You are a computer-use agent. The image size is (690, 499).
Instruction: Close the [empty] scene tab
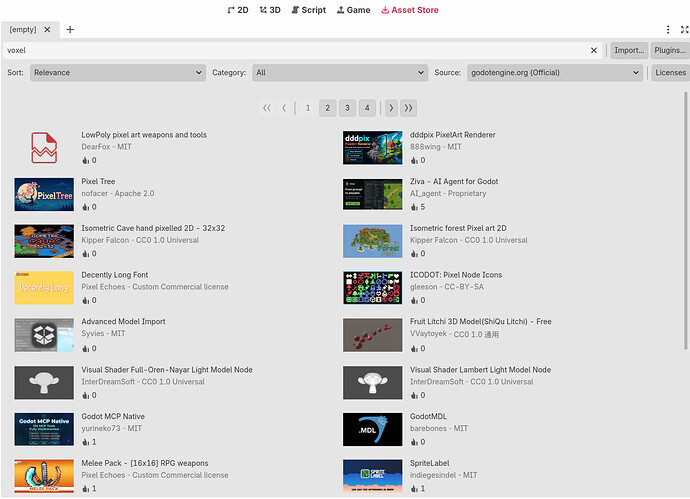(47, 29)
